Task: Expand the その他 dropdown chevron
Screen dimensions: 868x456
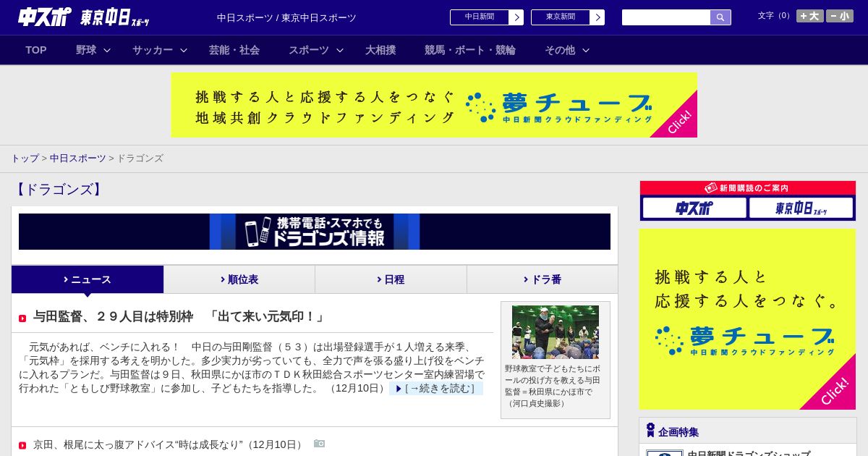Action: pyautogui.click(x=586, y=50)
